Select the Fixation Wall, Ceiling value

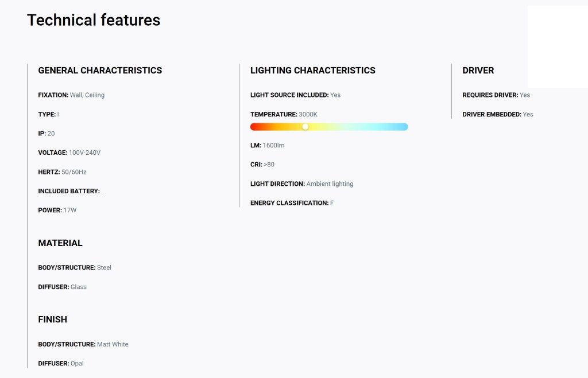click(87, 95)
